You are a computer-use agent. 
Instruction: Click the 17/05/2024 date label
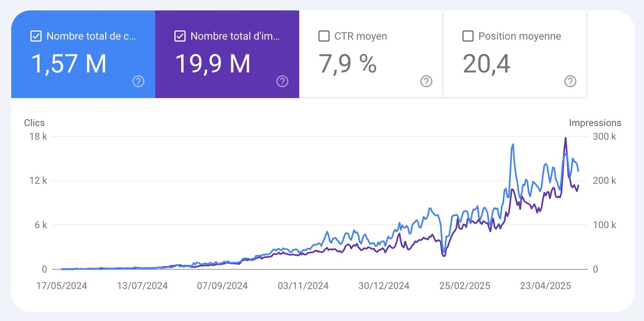tap(62, 286)
